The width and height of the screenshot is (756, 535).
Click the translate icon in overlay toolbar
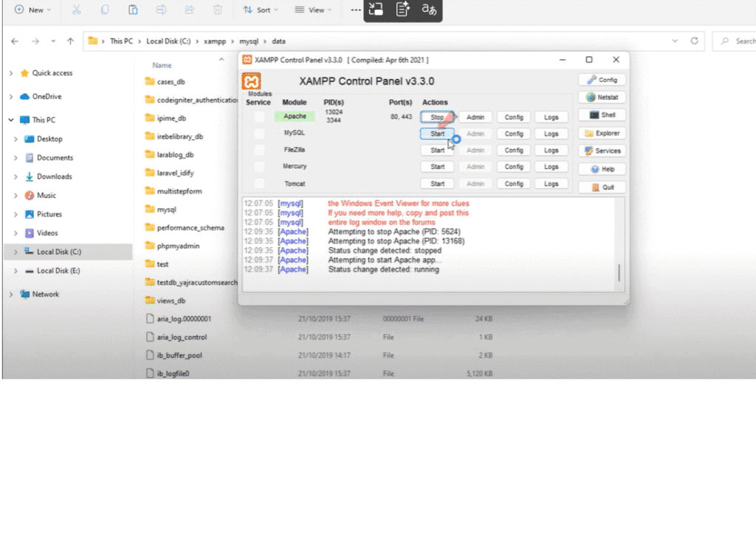click(x=429, y=9)
